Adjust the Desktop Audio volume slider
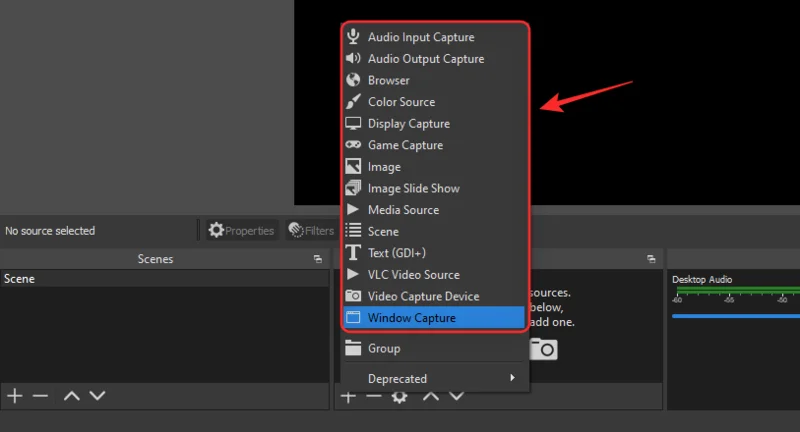800x432 pixels. 735,316
